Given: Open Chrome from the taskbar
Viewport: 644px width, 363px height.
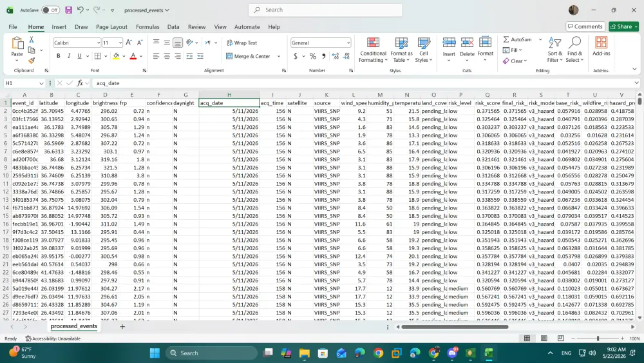Looking at the screenshot, I should point(378,353).
